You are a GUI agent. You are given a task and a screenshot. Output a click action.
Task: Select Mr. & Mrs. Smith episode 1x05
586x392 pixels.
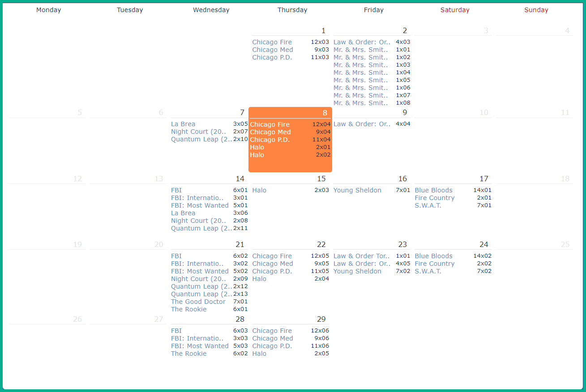click(361, 80)
